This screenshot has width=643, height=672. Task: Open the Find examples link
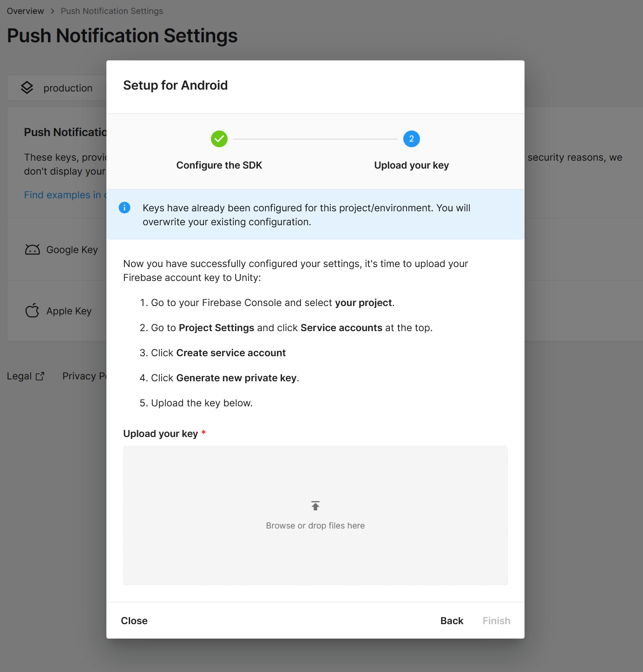point(63,195)
